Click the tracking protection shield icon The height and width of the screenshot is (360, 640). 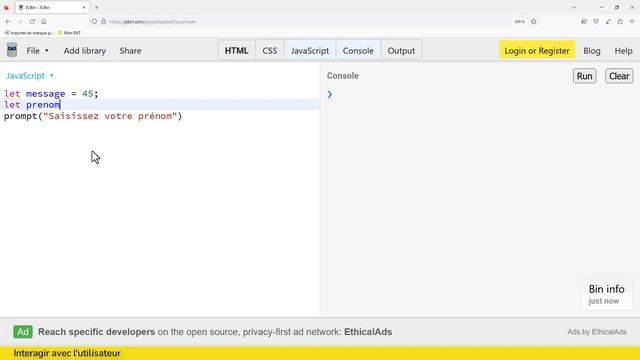94,22
